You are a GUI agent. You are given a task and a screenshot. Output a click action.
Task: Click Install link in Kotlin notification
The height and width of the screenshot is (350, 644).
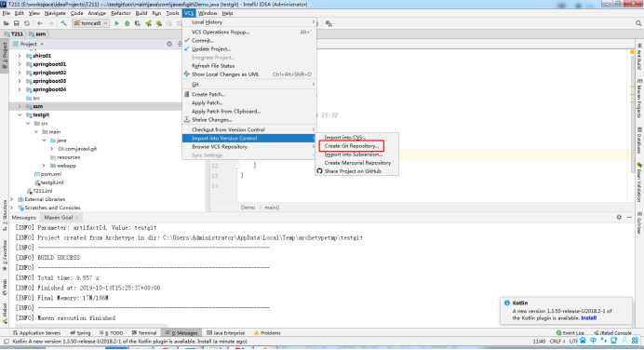click(588, 318)
